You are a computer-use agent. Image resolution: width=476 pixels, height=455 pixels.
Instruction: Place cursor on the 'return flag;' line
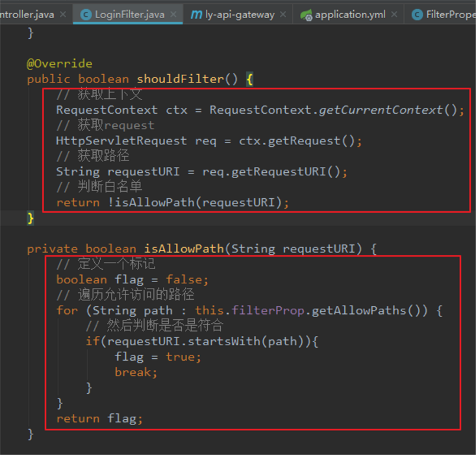click(x=99, y=419)
